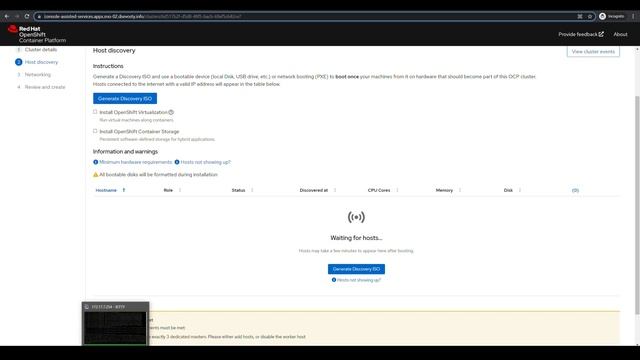640x360 pixels.
Task: Click the page vertical scrollbar
Action: point(637,204)
